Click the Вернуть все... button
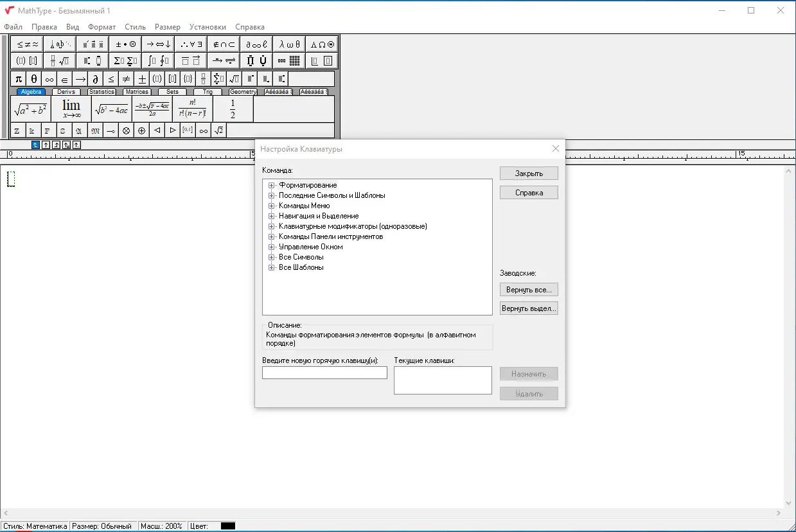Viewport: 796px width, 532px height. (529, 290)
